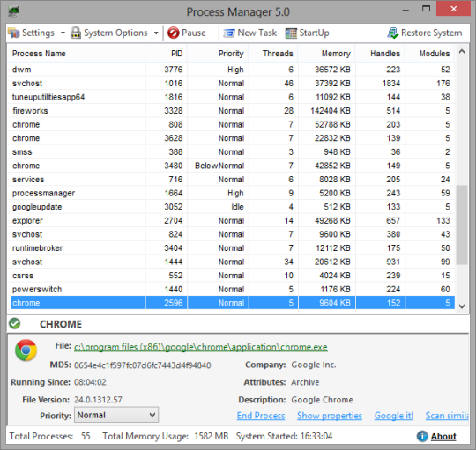Select the svchost row with PID 1444

[232, 262]
